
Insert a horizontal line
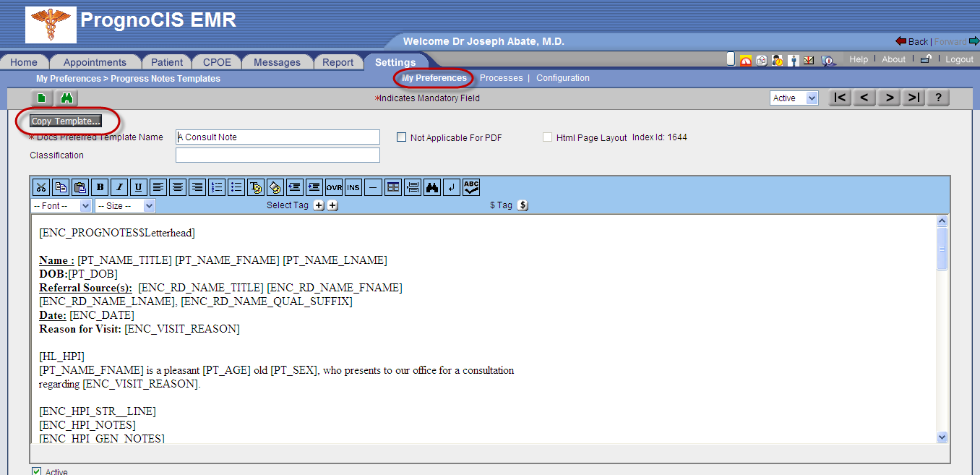click(373, 187)
